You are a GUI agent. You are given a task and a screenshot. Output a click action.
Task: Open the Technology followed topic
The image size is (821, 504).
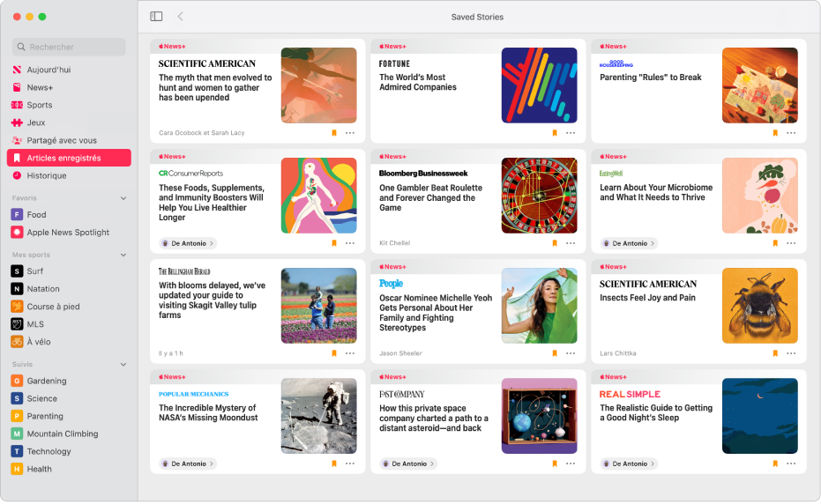pos(69,452)
